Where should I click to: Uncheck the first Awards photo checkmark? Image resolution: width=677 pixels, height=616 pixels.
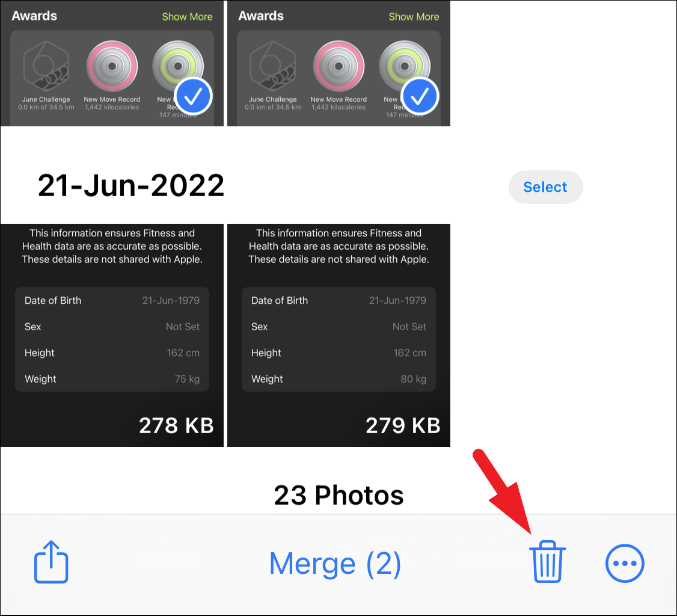click(193, 96)
